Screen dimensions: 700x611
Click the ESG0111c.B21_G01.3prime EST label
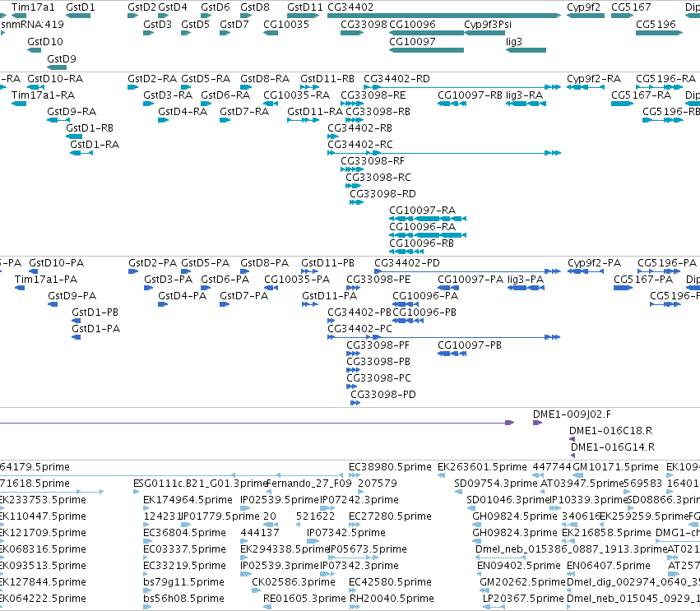[x=201, y=484]
